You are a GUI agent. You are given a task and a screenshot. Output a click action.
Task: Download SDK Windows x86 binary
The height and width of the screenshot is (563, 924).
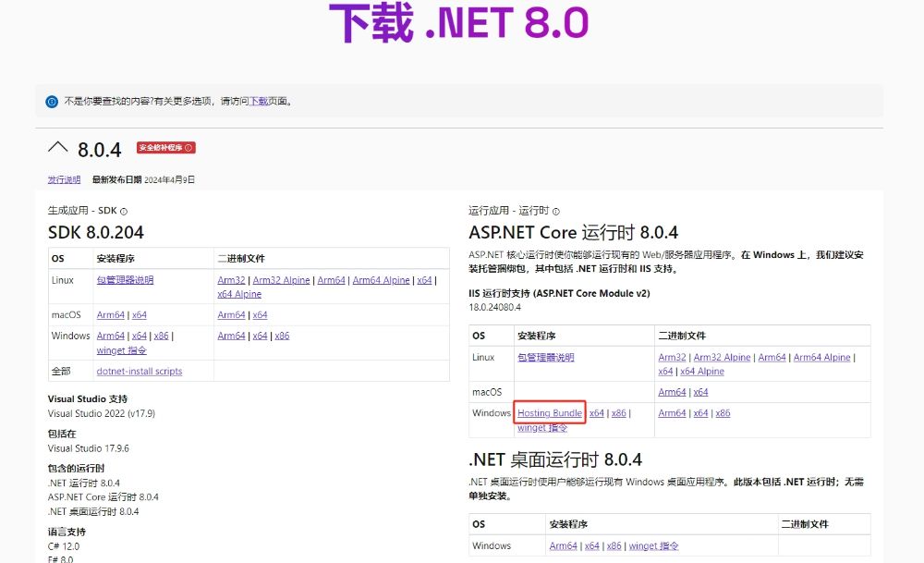point(282,336)
